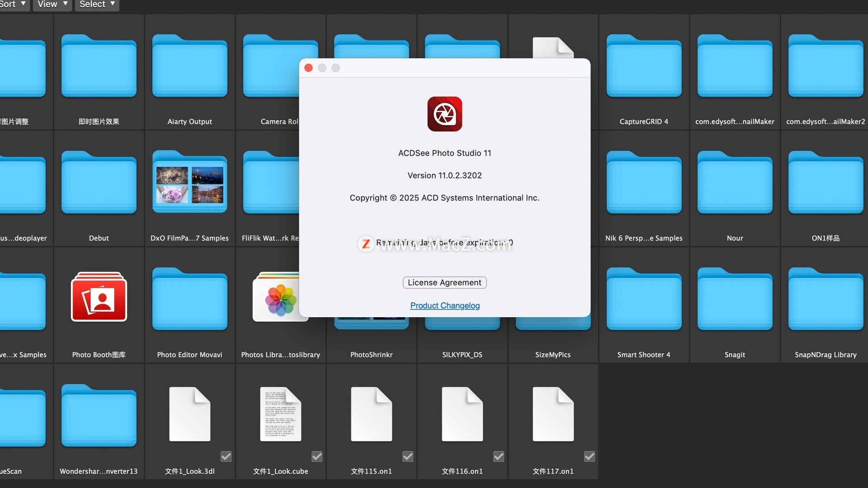Select the Snagit folder
Screen dimensions: 868x488
click(x=735, y=300)
